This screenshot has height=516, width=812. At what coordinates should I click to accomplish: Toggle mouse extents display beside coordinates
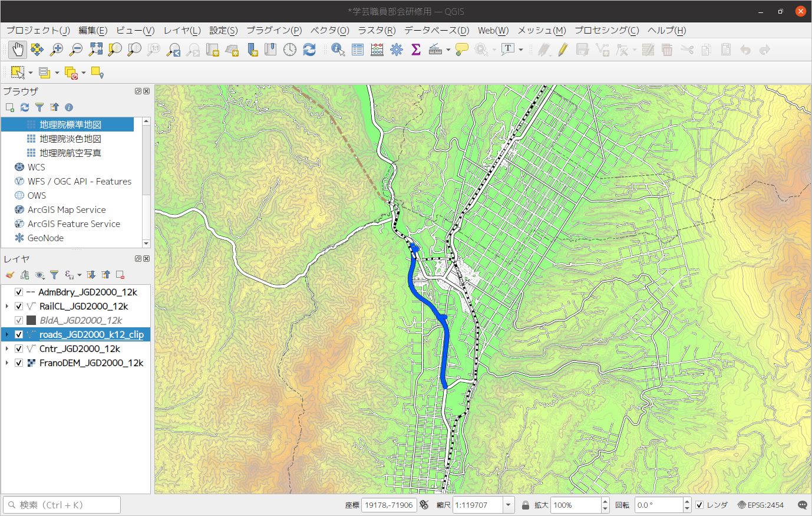[424, 505]
